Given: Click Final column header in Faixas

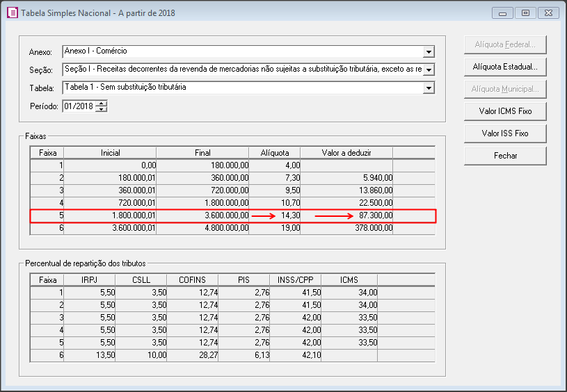Looking at the screenshot, I should point(202,153).
